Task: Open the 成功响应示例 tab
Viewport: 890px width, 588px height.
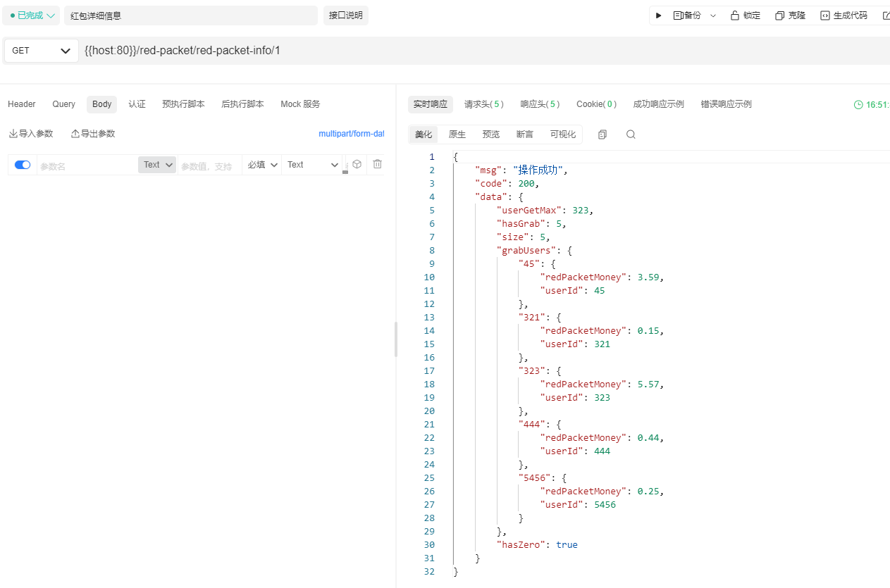Action: pos(659,104)
